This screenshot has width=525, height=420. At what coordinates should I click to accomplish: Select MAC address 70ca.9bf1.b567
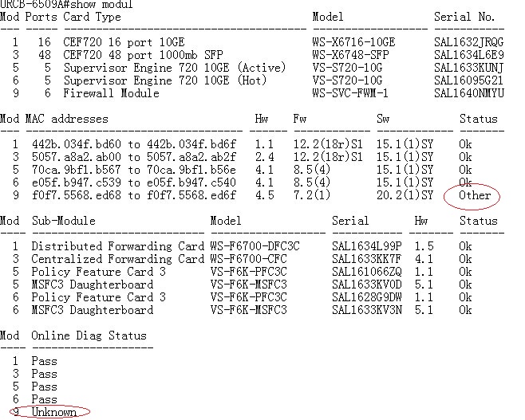(x=77, y=170)
